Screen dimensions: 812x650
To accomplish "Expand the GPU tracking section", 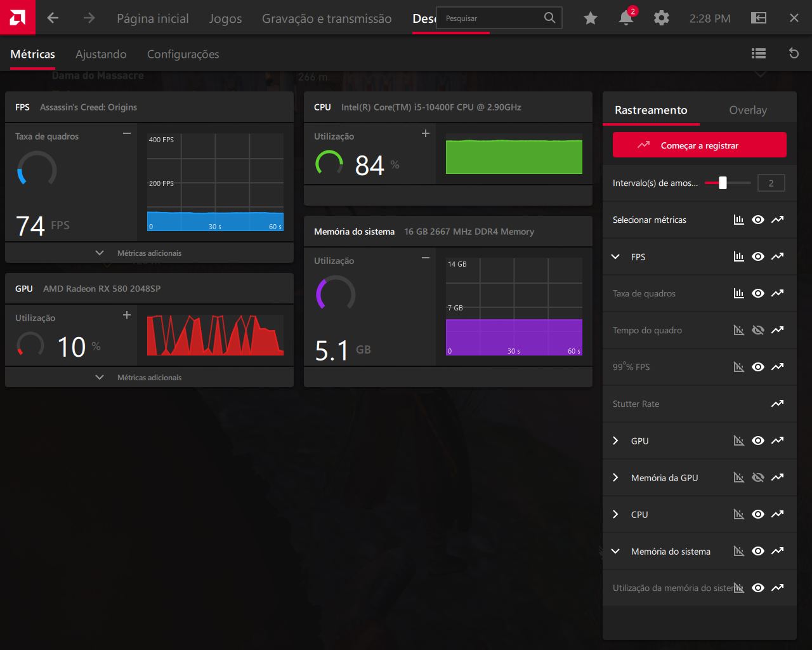I will (x=615, y=441).
